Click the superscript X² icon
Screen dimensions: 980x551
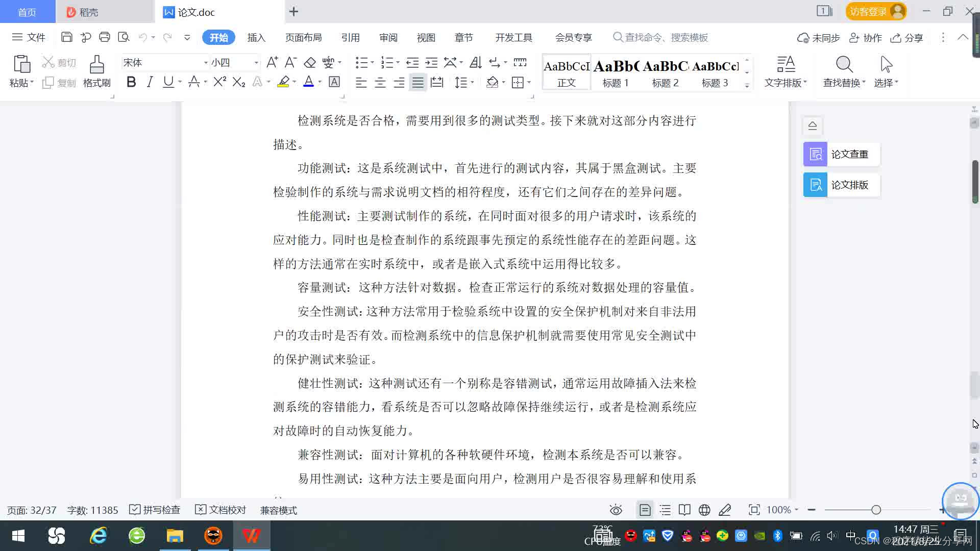coord(219,82)
